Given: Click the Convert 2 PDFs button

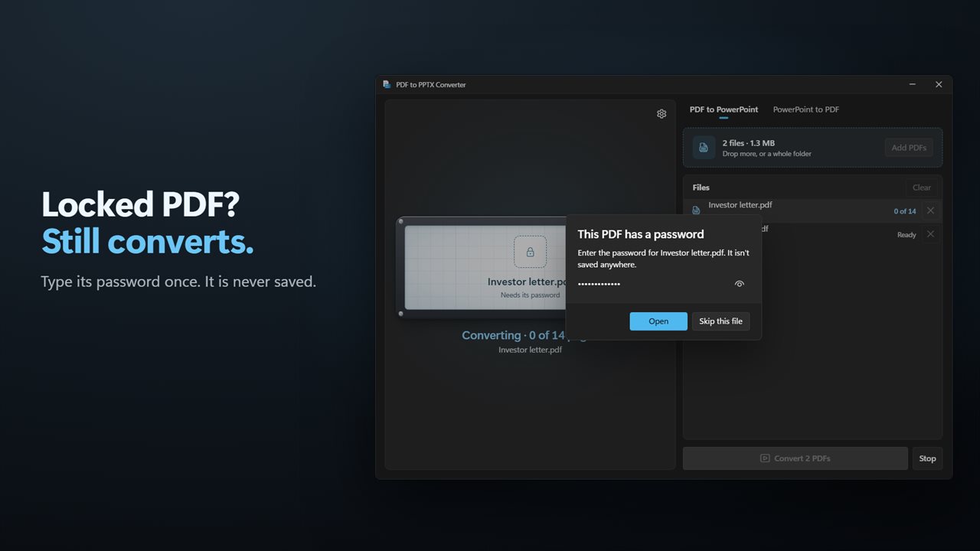Looking at the screenshot, I should [x=795, y=458].
